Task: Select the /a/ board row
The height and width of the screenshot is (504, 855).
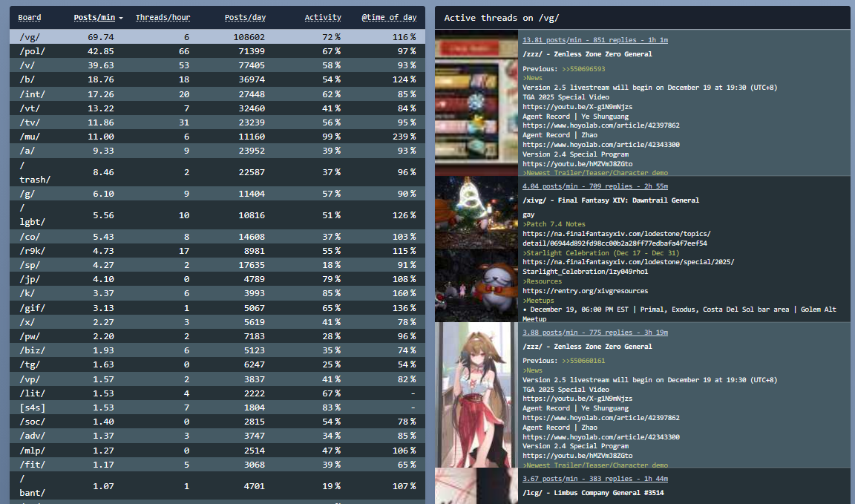Action: [x=217, y=151]
